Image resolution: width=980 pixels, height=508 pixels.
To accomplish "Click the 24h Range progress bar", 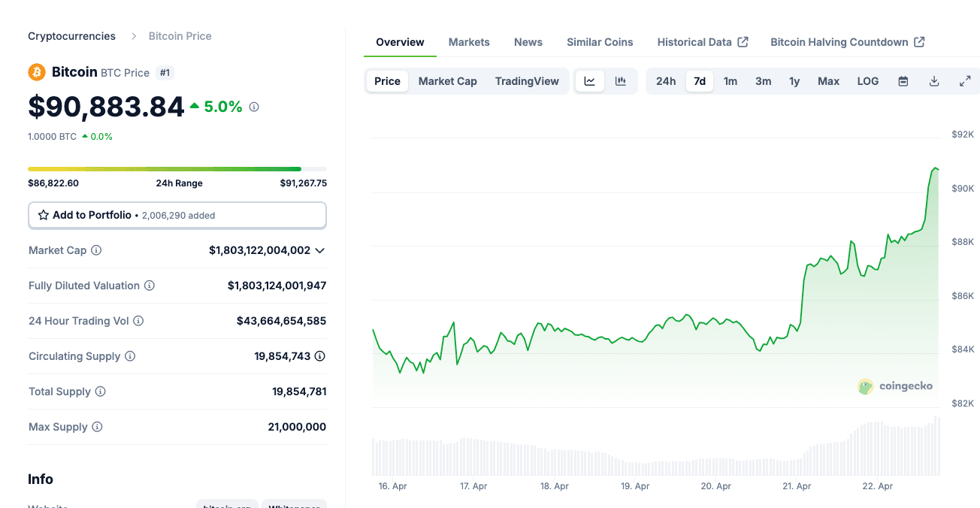I will [177, 169].
